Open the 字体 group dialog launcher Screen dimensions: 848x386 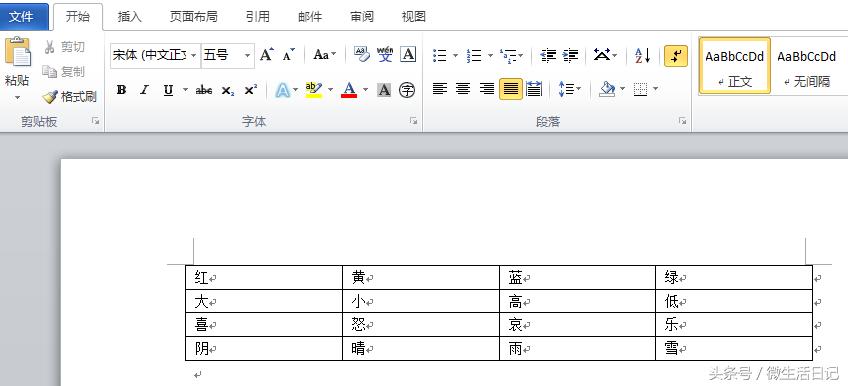click(x=414, y=122)
